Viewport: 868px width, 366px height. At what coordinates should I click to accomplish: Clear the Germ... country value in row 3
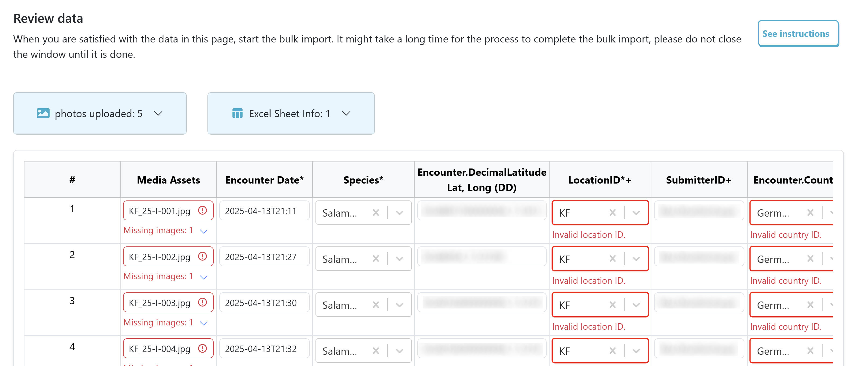810,305
